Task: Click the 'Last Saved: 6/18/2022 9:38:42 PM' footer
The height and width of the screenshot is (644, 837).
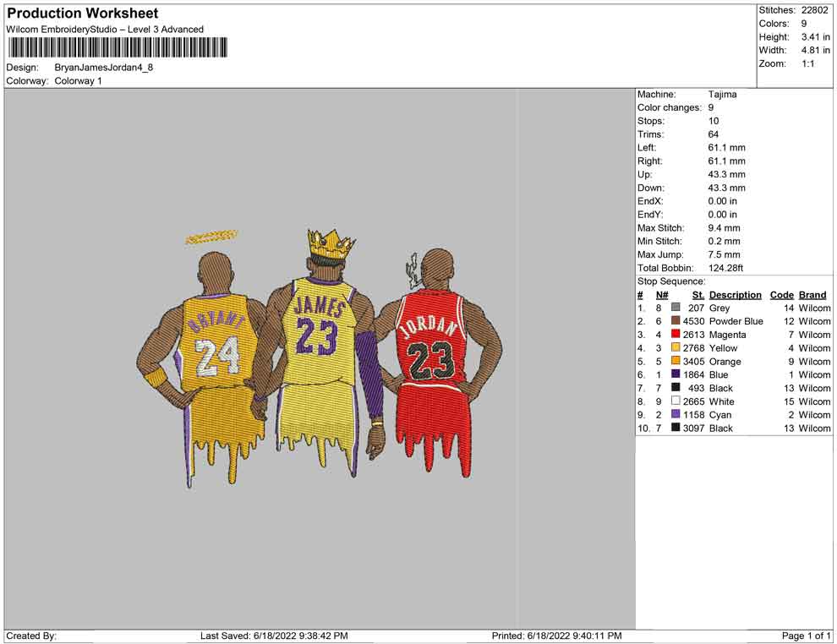Action: coord(274,636)
